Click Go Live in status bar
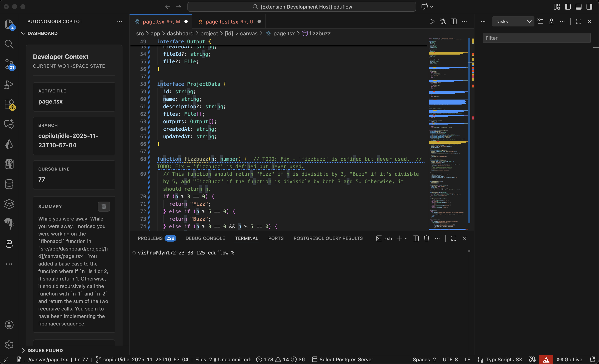Viewport: 599px width, 364px height. point(570,359)
